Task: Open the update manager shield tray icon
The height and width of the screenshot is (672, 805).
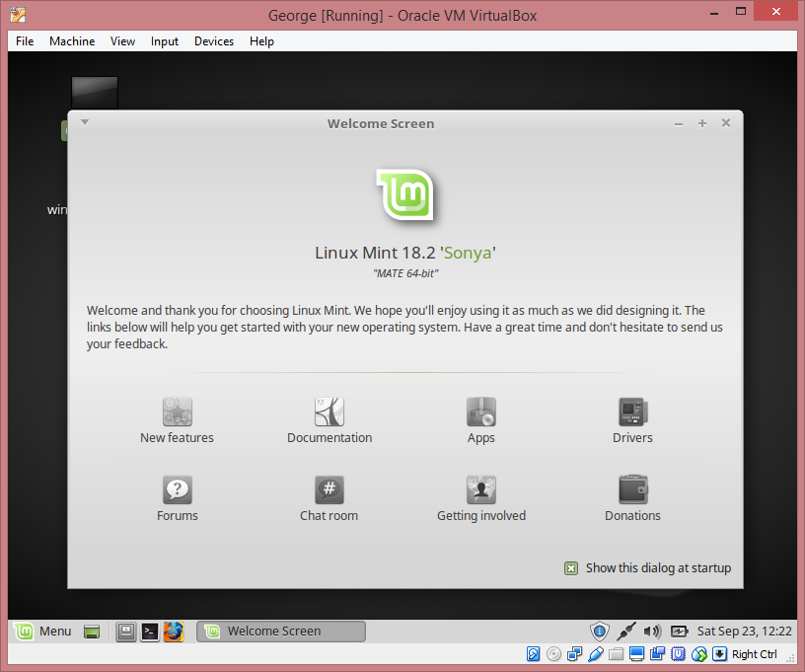Action: point(599,631)
